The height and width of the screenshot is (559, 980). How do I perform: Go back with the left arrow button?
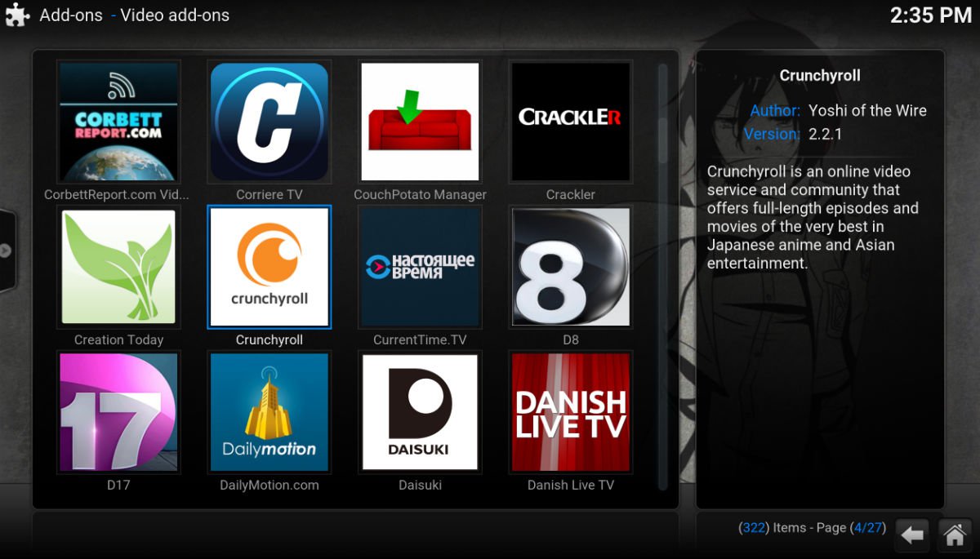pos(913,535)
